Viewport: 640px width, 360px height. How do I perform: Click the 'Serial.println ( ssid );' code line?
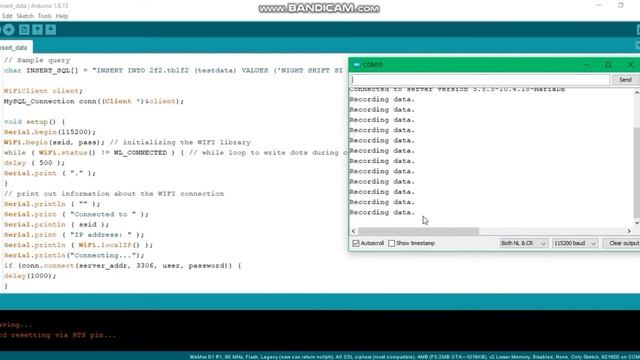click(x=57, y=224)
